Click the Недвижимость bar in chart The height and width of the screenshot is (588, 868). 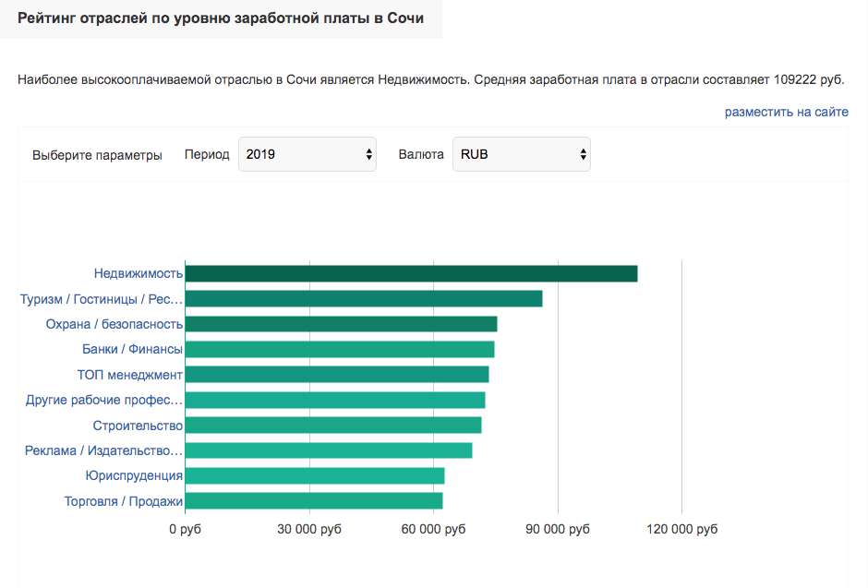(x=411, y=273)
